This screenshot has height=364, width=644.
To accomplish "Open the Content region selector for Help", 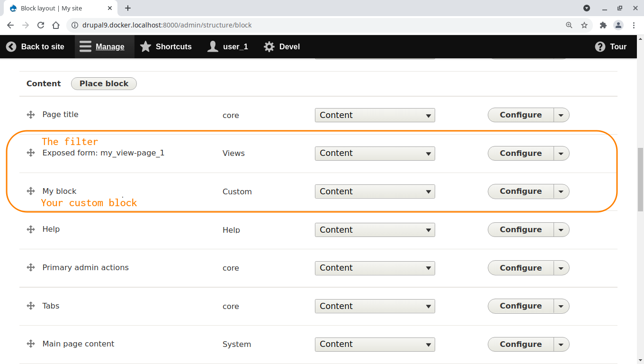I will (x=375, y=229).
